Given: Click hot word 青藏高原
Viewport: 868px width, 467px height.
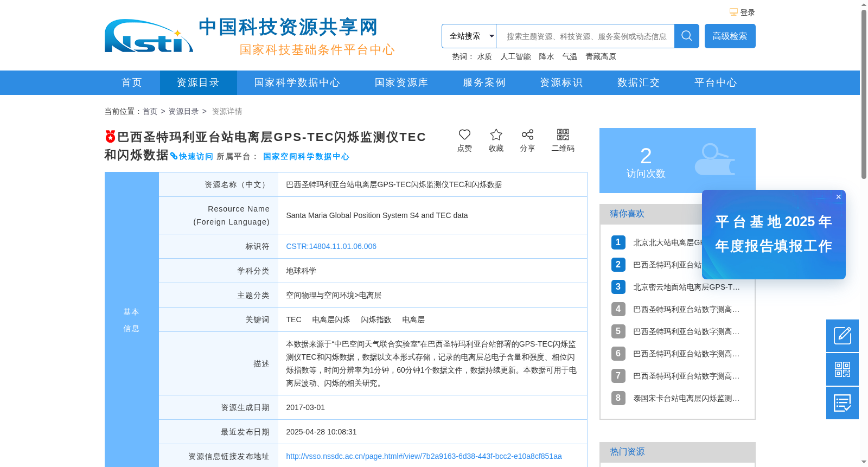Looking at the screenshot, I should click(x=601, y=56).
